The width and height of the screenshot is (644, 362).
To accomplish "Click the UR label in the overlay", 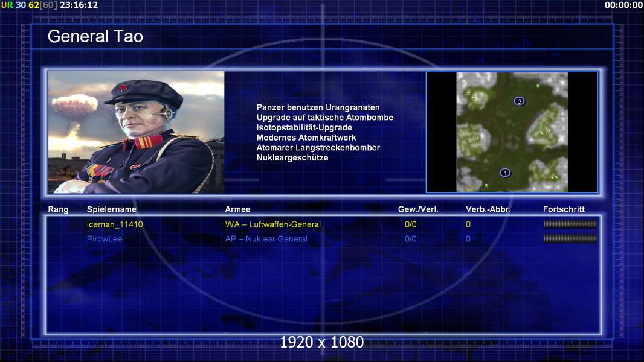I will (x=7, y=5).
